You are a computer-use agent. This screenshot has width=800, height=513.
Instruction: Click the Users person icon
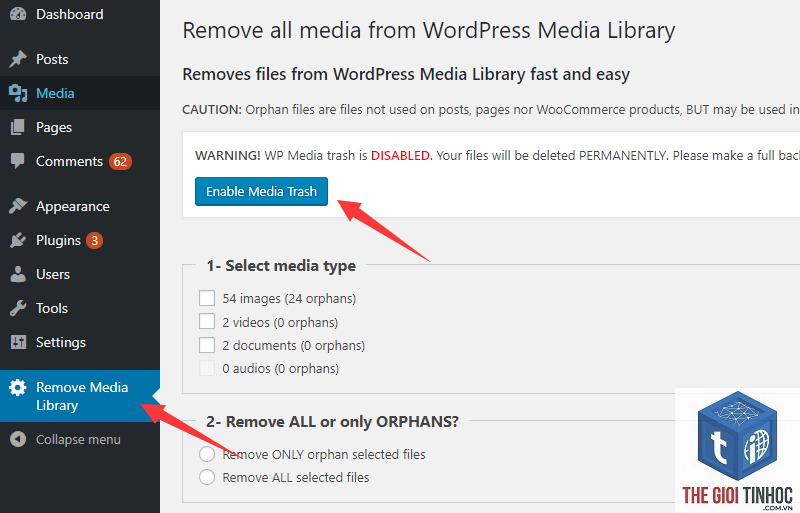[x=18, y=274]
